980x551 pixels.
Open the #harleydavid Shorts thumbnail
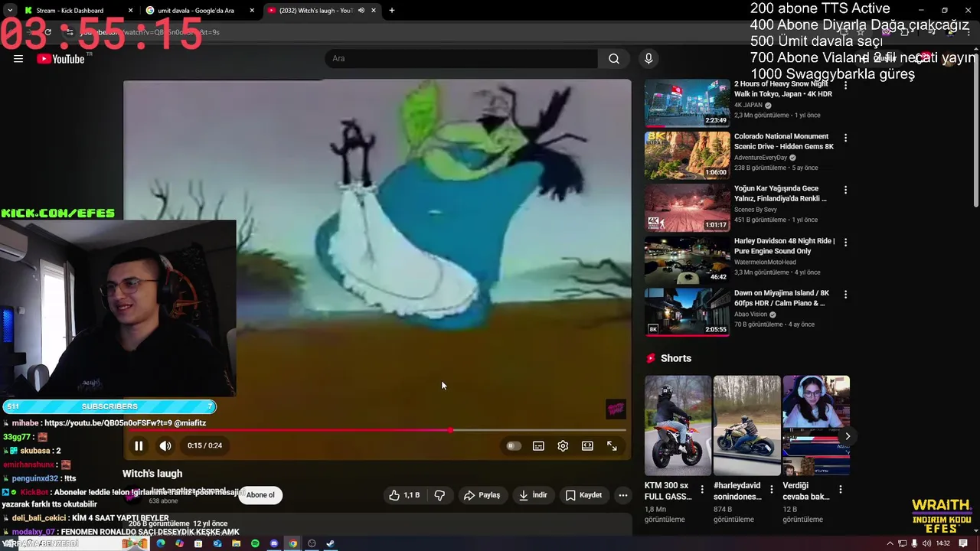click(x=746, y=425)
